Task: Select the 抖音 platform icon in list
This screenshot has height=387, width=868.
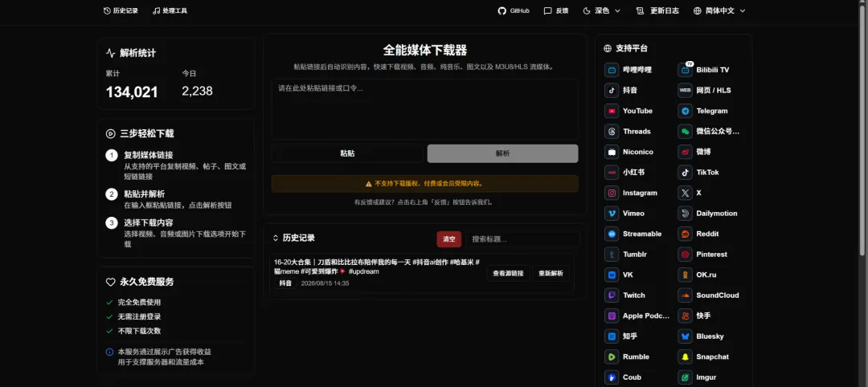Action: [612, 90]
